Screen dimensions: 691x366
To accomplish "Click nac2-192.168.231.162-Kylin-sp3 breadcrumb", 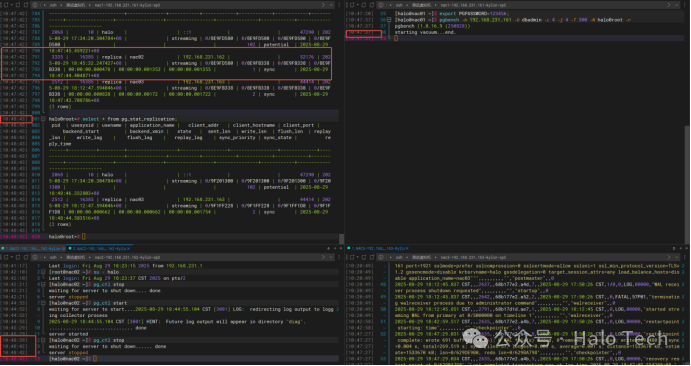I will (127, 257).
